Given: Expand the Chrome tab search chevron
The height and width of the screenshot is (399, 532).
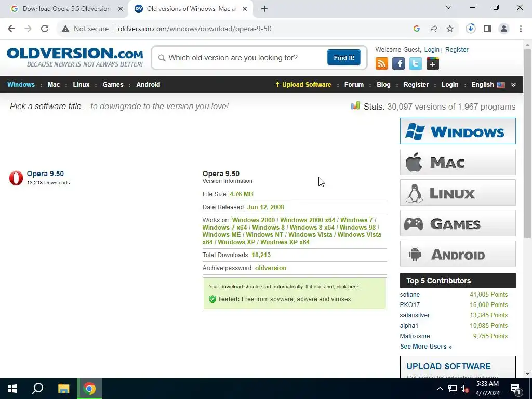Looking at the screenshot, I should tap(448, 7).
